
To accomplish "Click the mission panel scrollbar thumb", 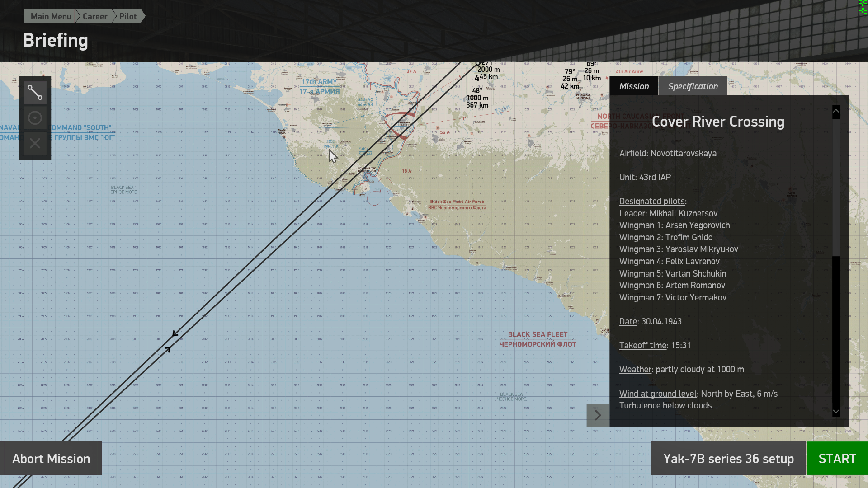I will point(836,188).
